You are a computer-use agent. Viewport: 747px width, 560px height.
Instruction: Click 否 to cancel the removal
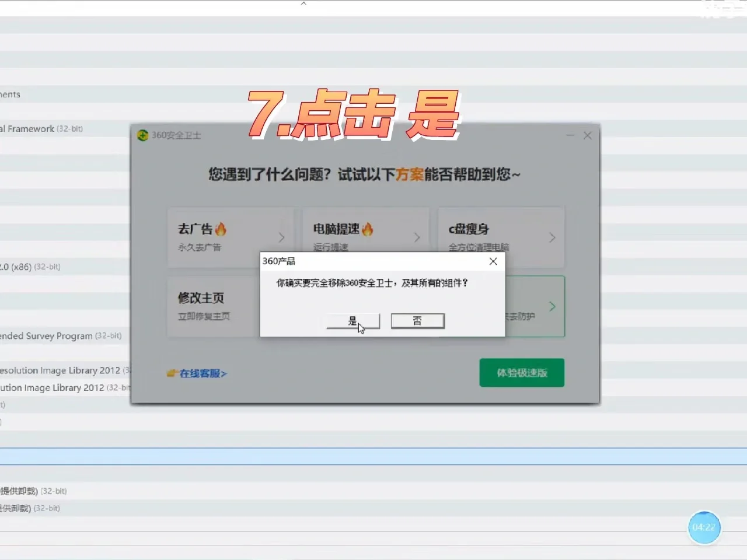(417, 320)
